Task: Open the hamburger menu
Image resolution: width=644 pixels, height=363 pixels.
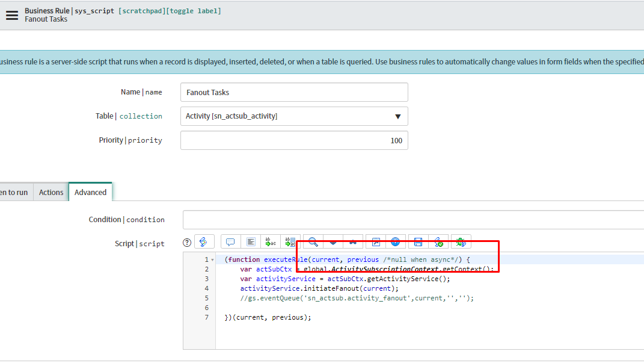Action: tap(11, 15)
